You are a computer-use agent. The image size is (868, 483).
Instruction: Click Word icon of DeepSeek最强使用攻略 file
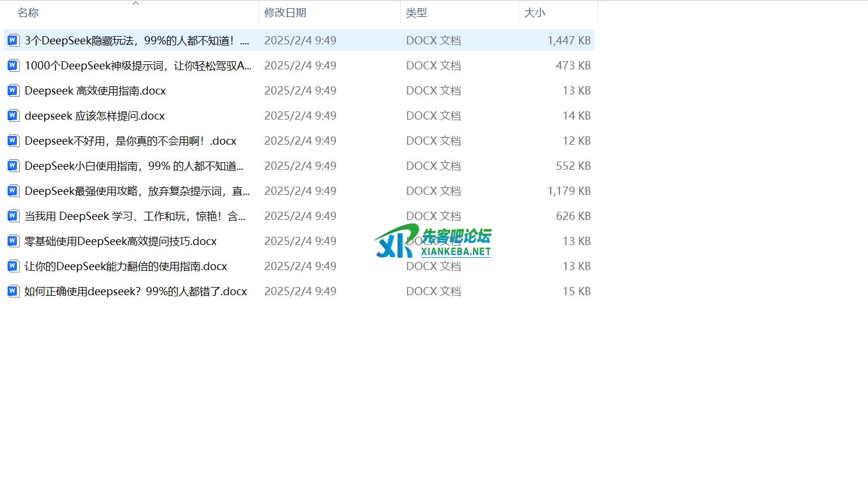(x=13, y=191)
